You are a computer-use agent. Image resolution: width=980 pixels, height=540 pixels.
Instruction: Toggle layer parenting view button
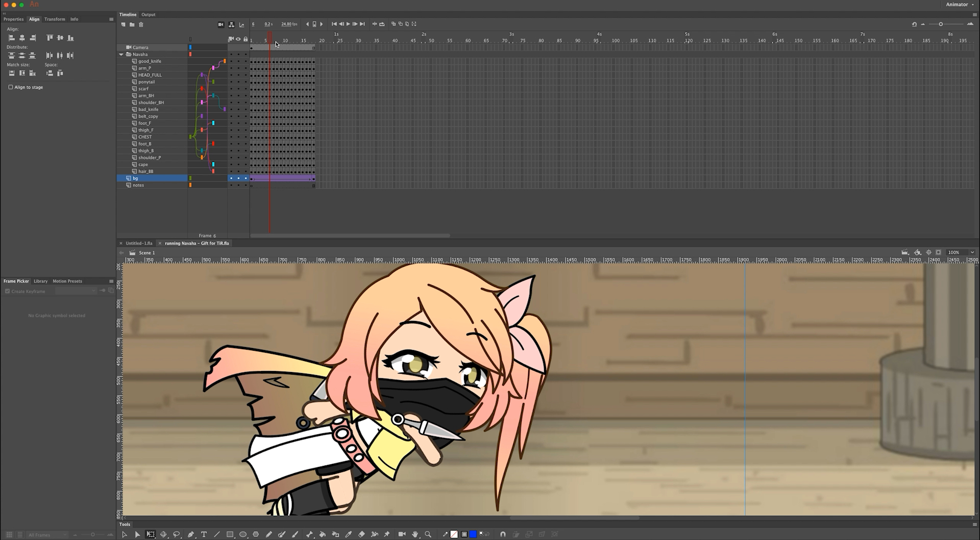pos(231,24)
